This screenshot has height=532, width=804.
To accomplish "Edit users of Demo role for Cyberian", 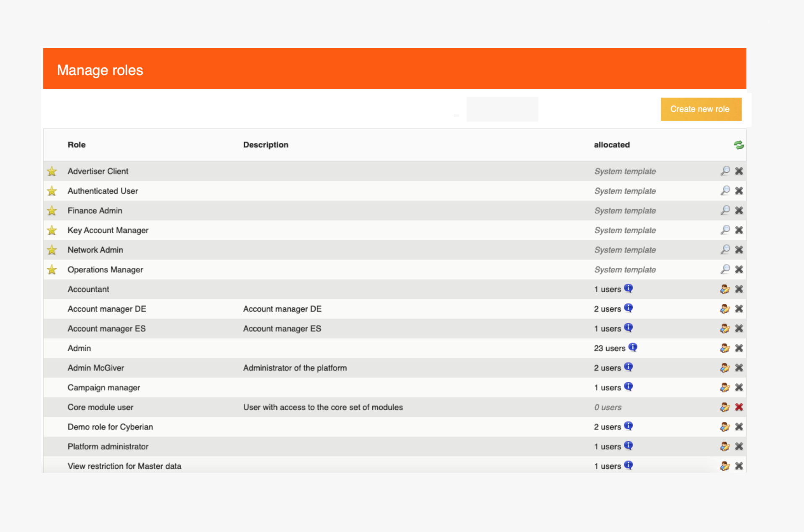I will click(x=725, y=427).
